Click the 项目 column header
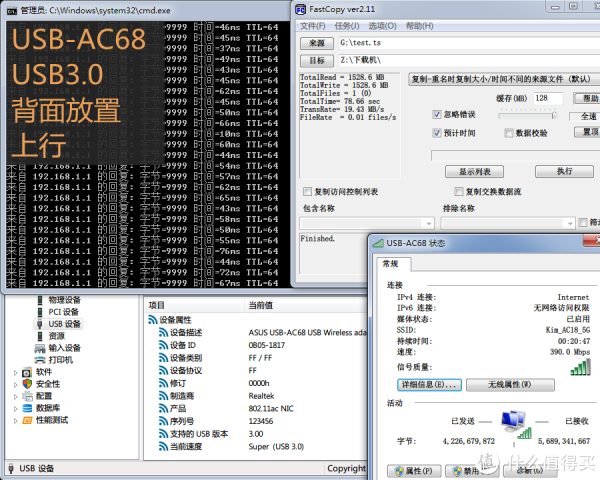600x480 pixels. [x=194, y=305]
